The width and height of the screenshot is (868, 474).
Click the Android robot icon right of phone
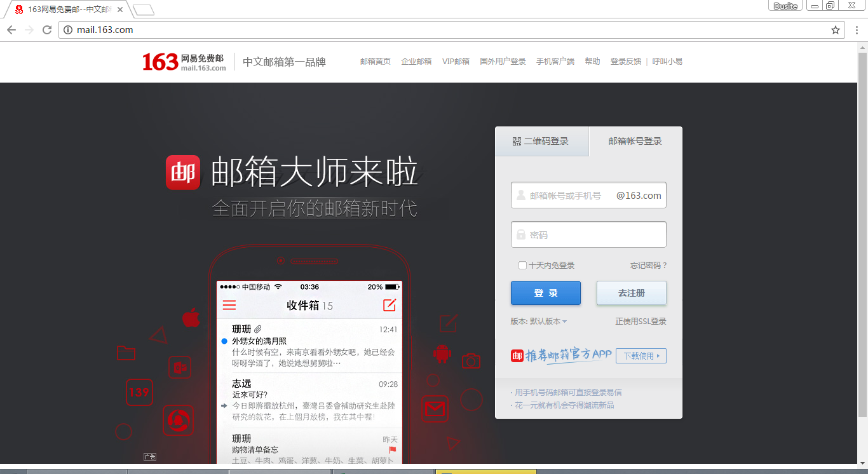(x=442, y=353)
